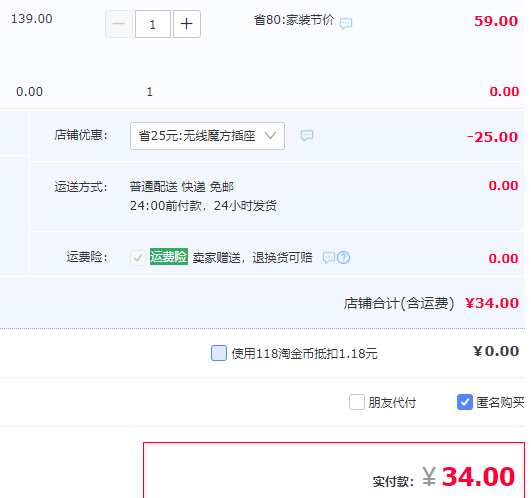Click the 卖家赠送,退换货可赔 text
Screen dimensions: 531x498
click(252, 258)
